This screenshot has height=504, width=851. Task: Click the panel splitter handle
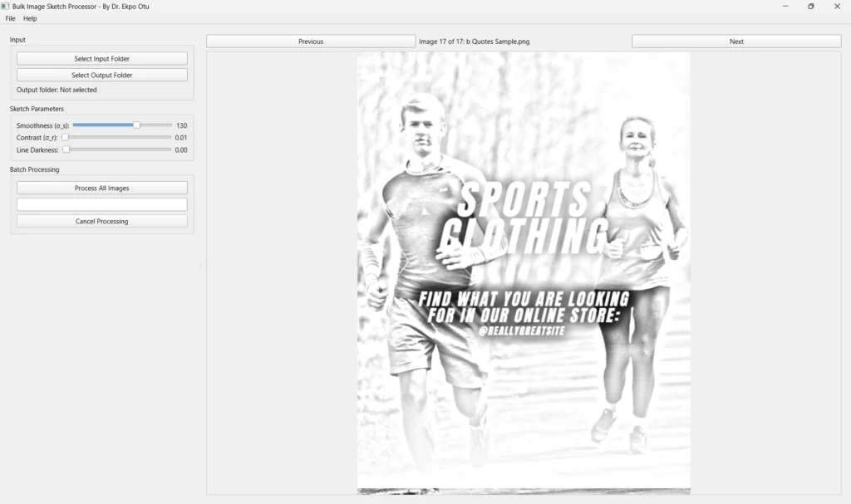(200, 267)
